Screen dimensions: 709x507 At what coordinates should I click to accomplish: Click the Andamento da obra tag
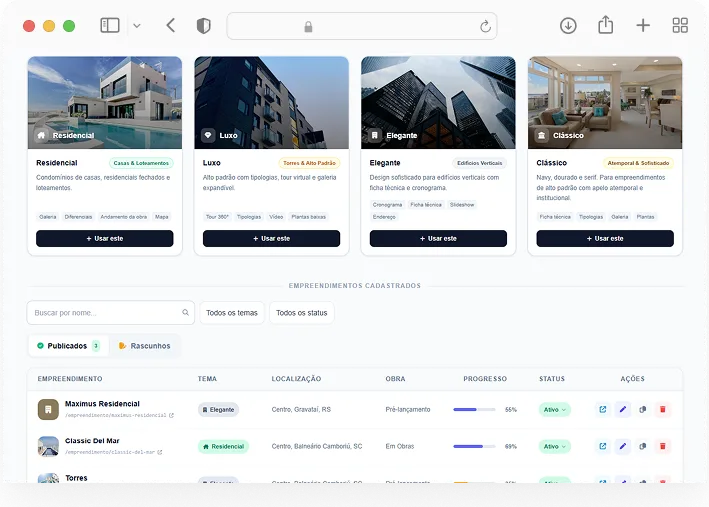pyautogui.click(x=123, y=217)
